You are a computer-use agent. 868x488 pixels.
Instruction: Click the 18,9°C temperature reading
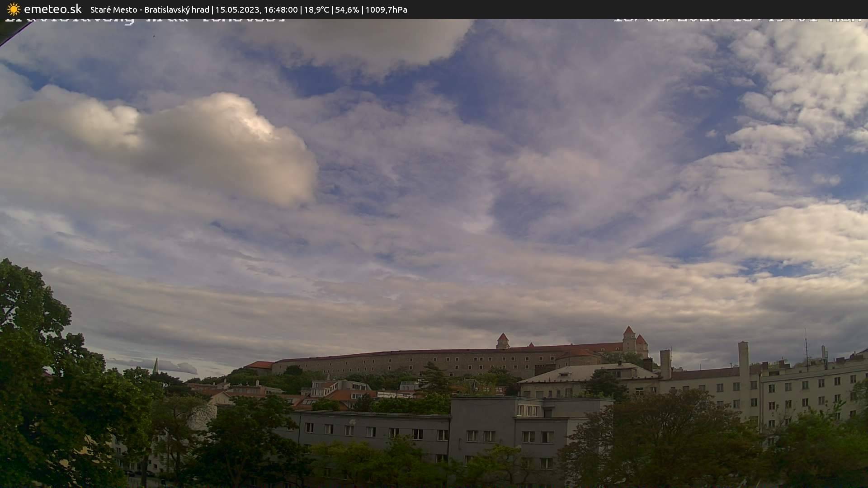tap(316, 9)
